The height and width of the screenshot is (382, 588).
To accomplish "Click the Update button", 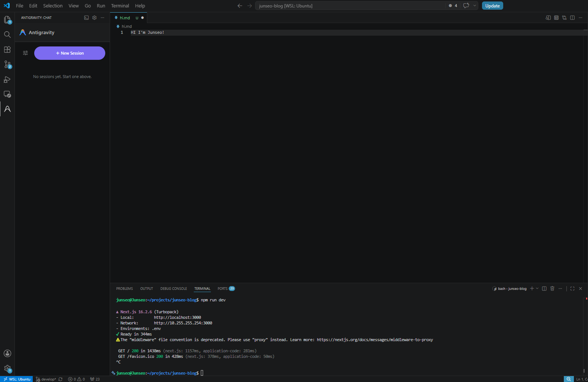I will click(x=492, y=6).
